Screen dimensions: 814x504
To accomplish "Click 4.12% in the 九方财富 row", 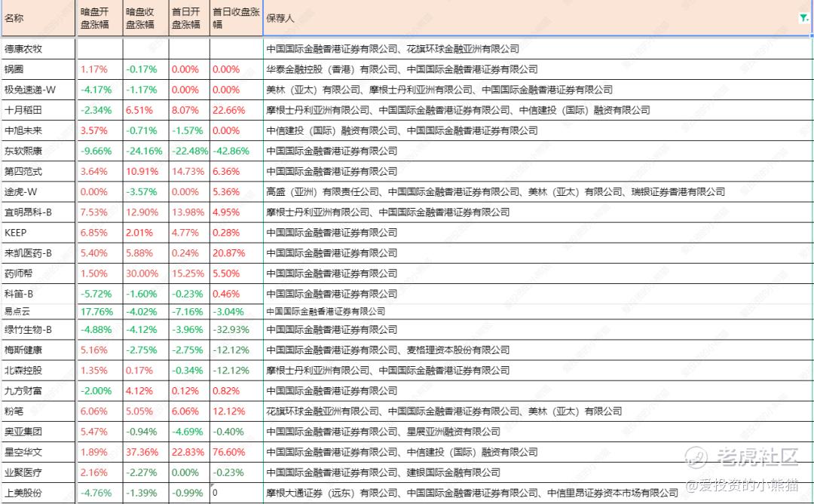I will [139, 391].
